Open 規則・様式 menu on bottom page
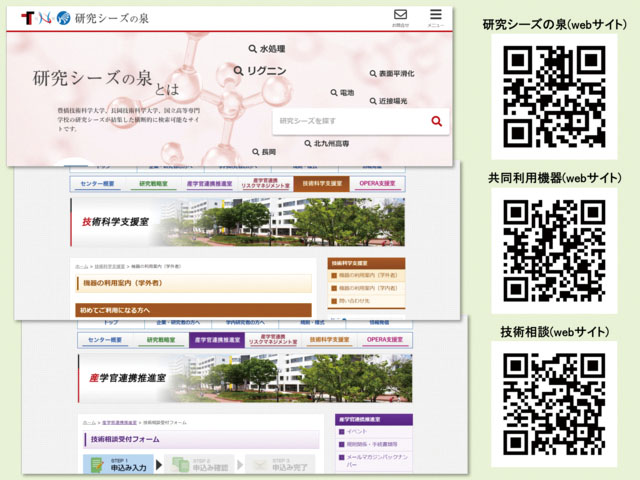This screenshot has height=480, width=640. (312, 322)
